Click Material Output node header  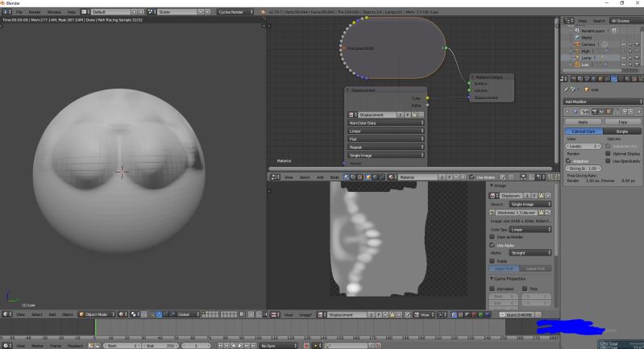[491, 77]
